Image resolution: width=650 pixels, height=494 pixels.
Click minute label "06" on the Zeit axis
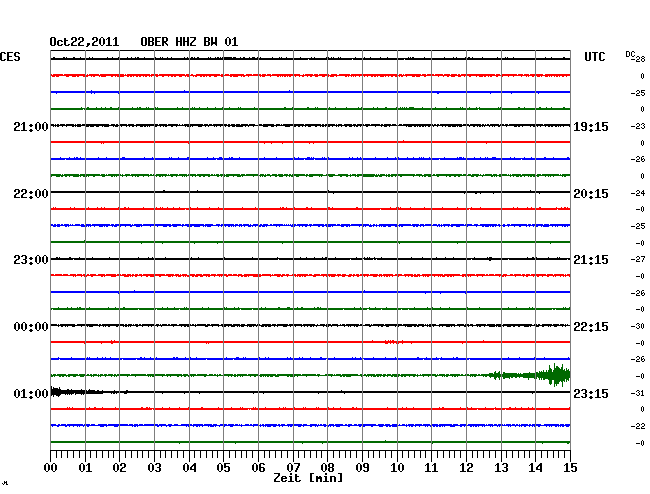(258, 468)
